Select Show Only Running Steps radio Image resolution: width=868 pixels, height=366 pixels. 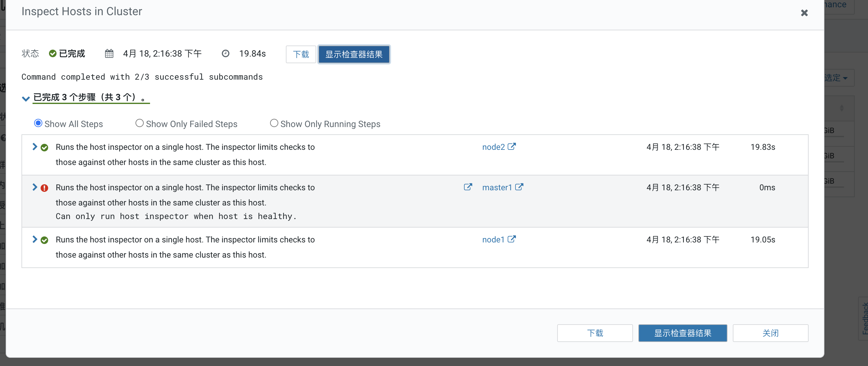pos(274,123)
